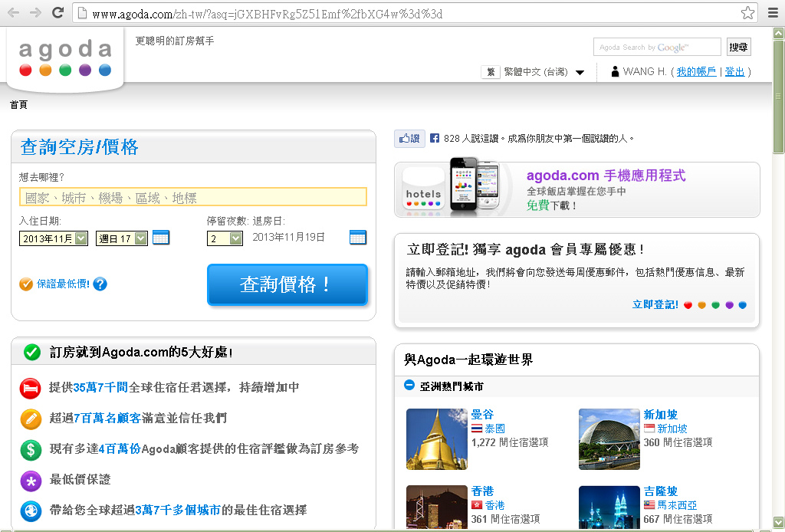Click the Hong Kong flag icon

(477, 505)
